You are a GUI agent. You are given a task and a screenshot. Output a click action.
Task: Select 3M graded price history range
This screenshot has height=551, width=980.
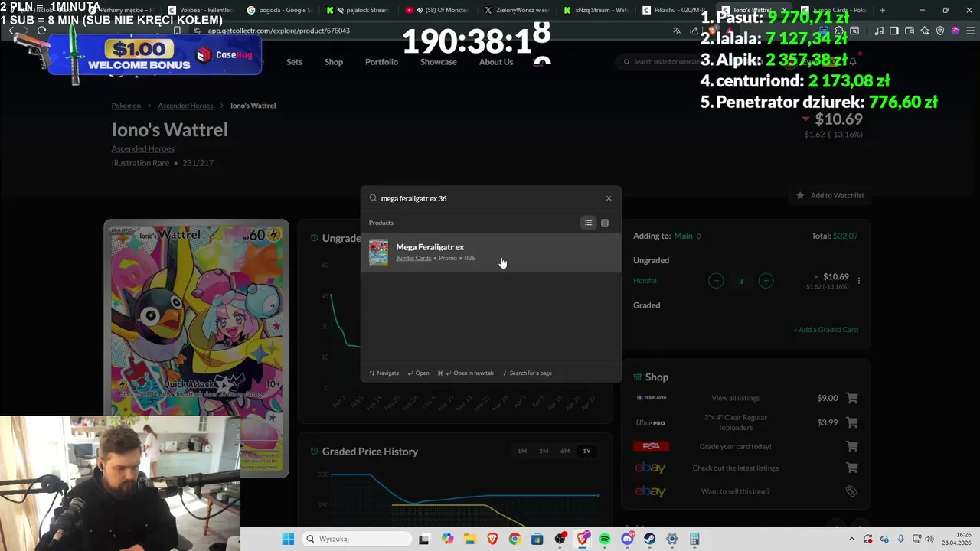click(544, 452)
